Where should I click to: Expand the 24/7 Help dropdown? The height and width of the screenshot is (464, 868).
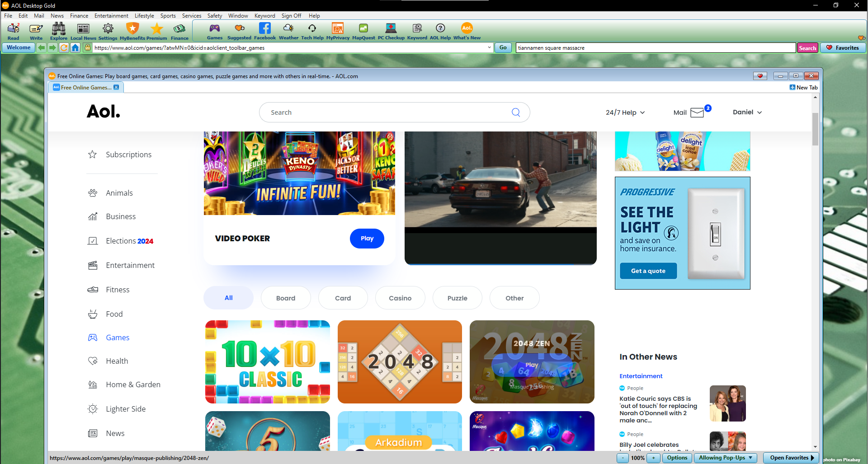point(625,112)
